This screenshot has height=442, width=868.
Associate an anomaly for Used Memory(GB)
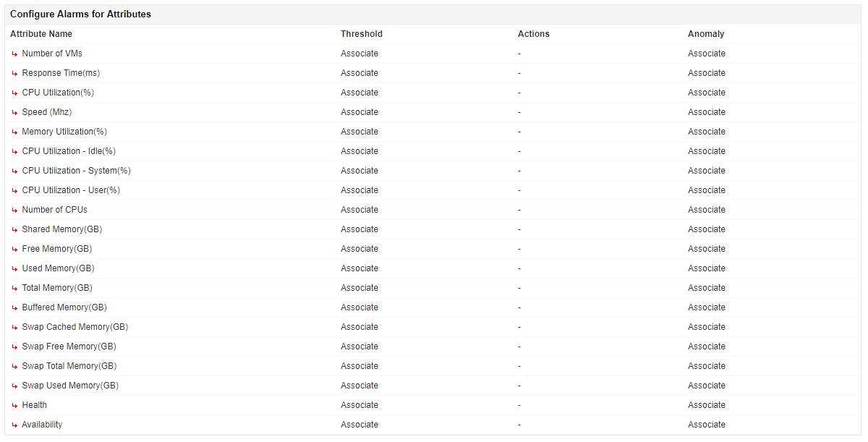coord(706,268)
